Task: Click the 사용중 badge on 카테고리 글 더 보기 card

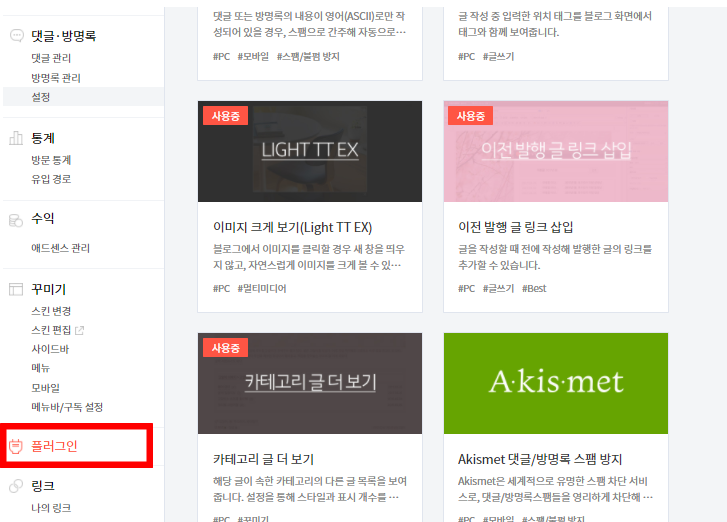Action: [x=225, y=348]
